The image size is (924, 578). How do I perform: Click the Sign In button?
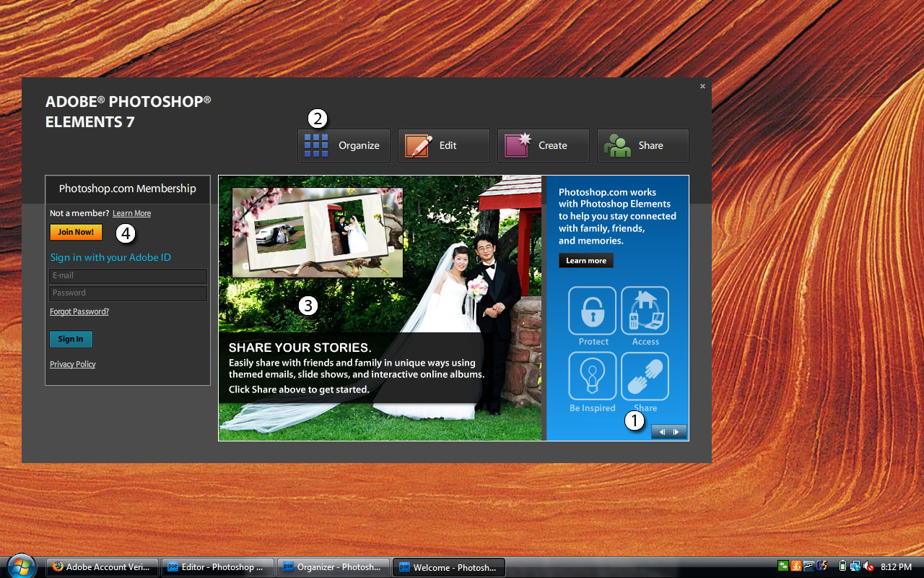(71, 339)
